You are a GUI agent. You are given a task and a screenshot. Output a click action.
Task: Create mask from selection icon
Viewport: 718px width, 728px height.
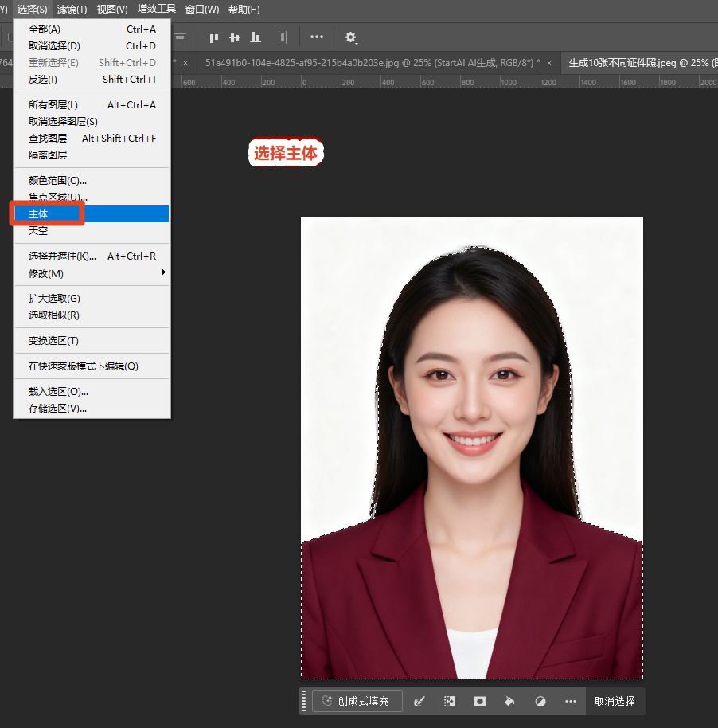click(x=479, y=701)
